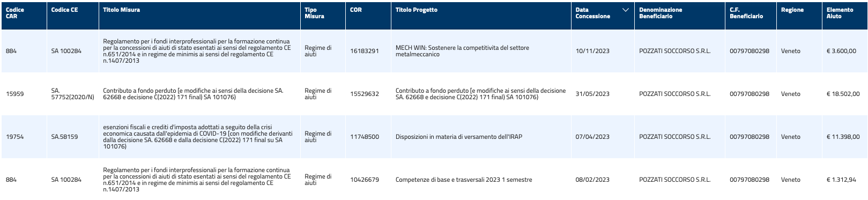Select the Titolo Progetto column header
868x200 pixels.
(x=417, y=10)
